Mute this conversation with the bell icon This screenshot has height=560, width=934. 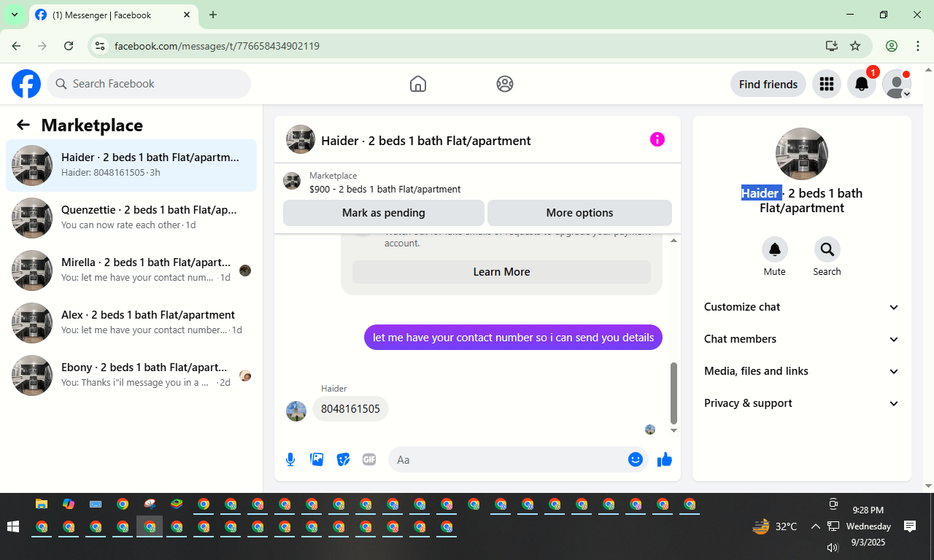775,250
